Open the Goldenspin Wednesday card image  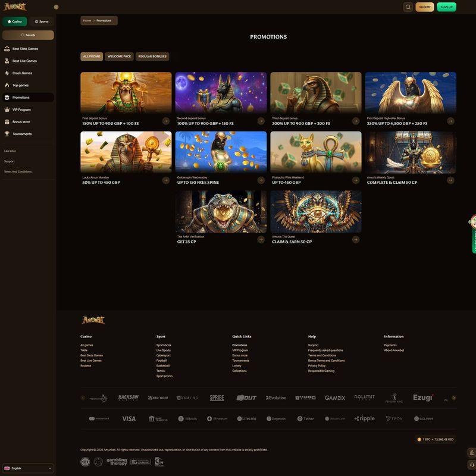[x=221, y=152]
